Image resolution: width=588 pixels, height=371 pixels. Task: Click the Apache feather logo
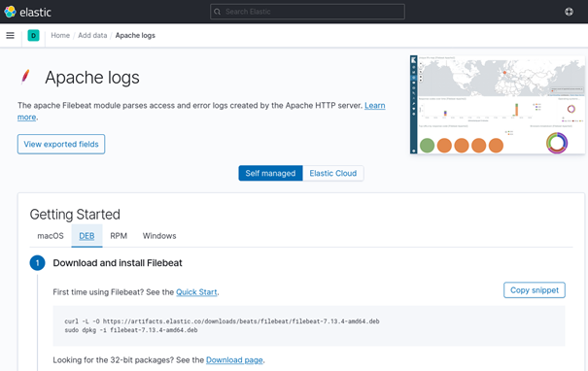tap(25, 77)
